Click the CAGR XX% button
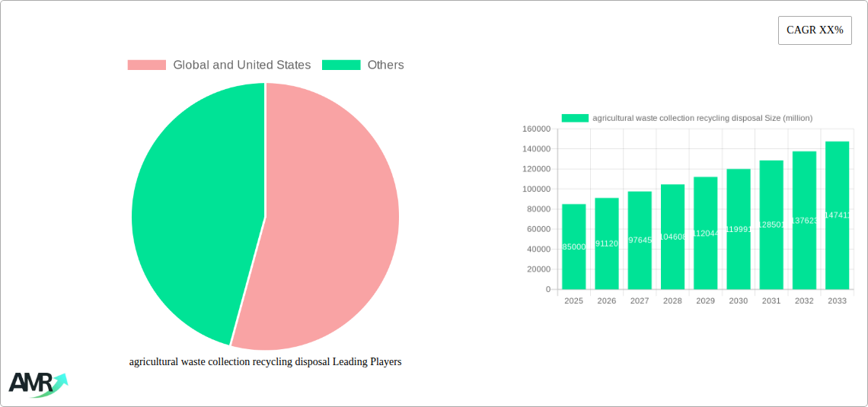868x407 pixels. [x=814, y=30]
